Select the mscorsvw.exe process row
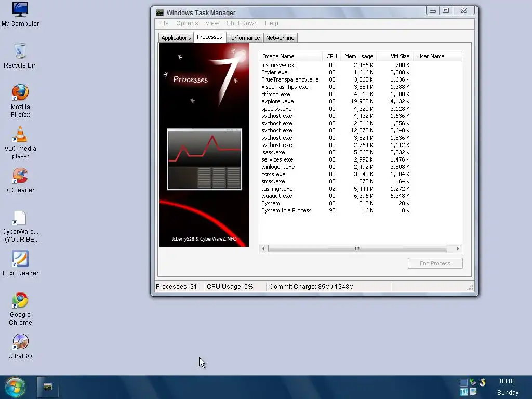This screenshot has height=399, width=532. pyautogui.click(x=361, y=65)
